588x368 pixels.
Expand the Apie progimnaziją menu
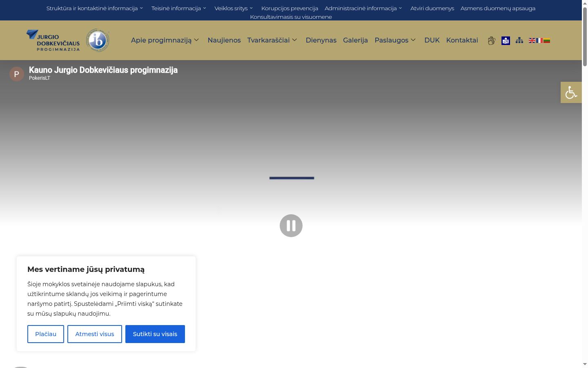pyautogui.click(x=165, y=40)
